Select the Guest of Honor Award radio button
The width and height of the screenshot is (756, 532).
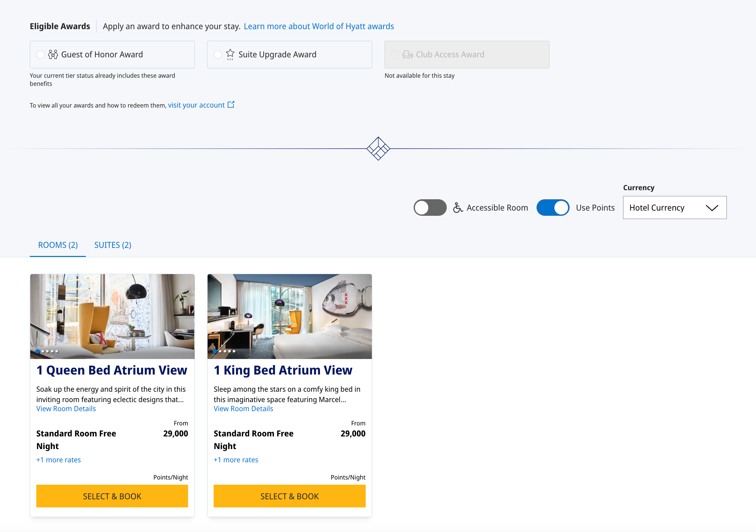(x=41, y=55)
